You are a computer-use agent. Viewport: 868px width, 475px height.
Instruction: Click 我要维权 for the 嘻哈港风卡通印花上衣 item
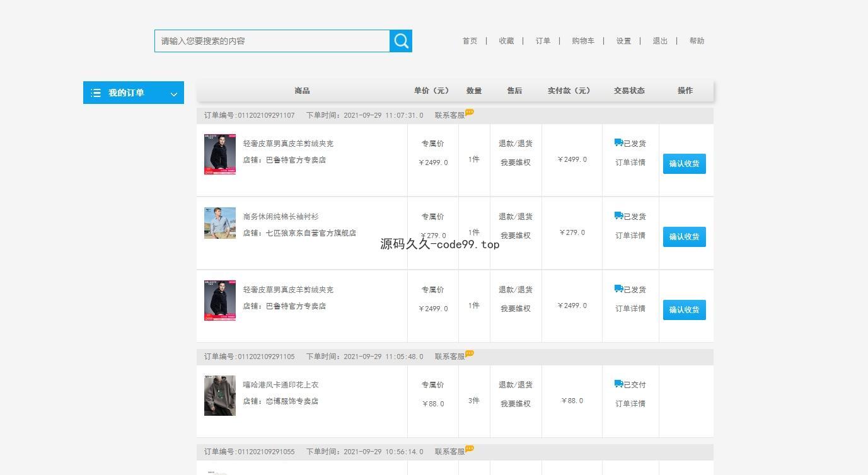(x=516, y=404)
